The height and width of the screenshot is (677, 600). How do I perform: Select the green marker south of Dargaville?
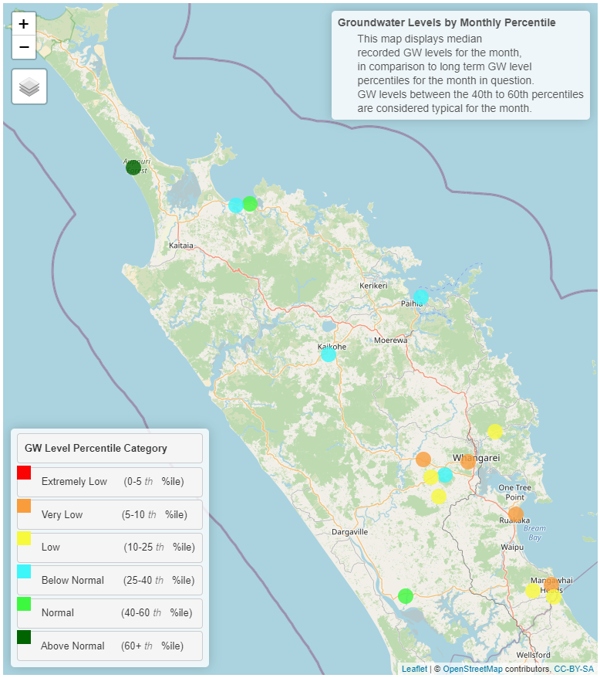tap(405, 596)
